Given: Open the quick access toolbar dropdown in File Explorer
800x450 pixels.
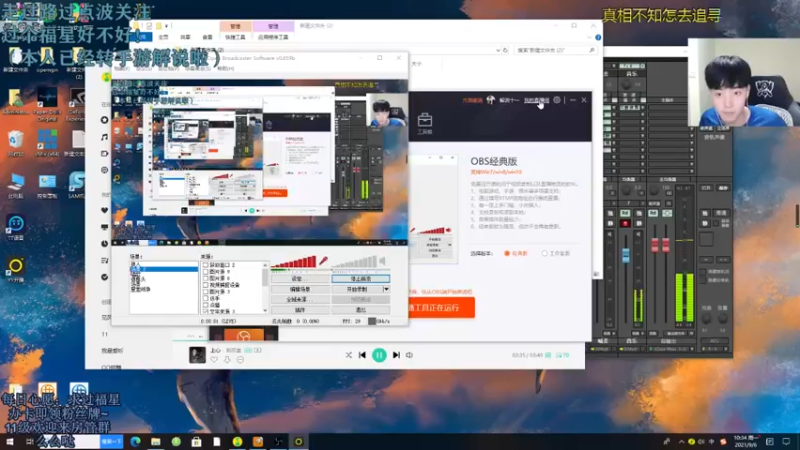Looking at the screenshot, I should [x=166, y=26].
